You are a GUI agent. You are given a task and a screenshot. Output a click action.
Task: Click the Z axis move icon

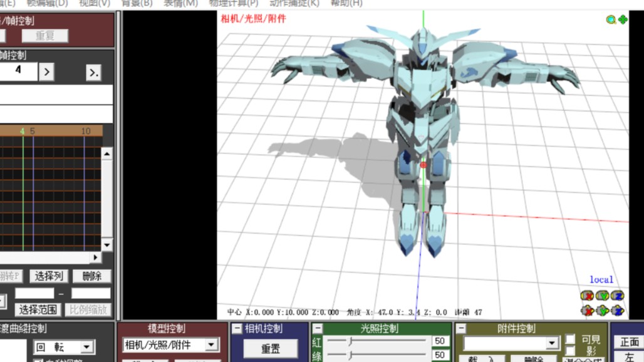coord(617,310)
